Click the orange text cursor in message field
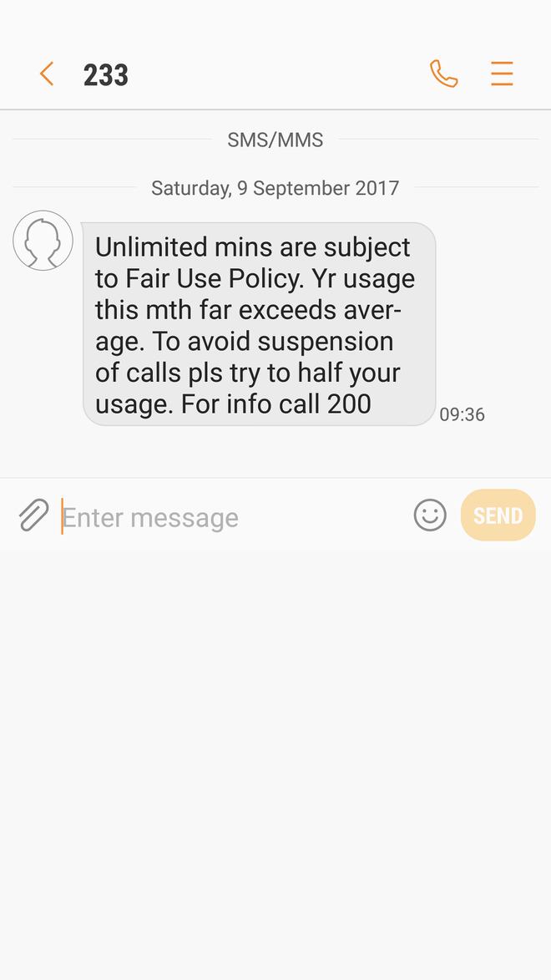 click(62, 516)
